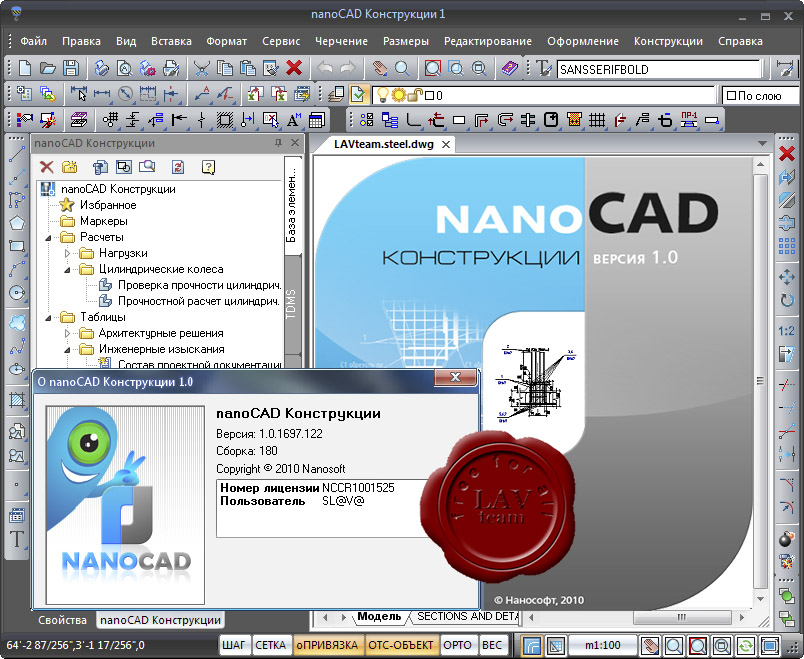The width and height of the screenshot is (804, 659).
Task: Click the m1:100 scale button
Action: [x=603, y=645]
